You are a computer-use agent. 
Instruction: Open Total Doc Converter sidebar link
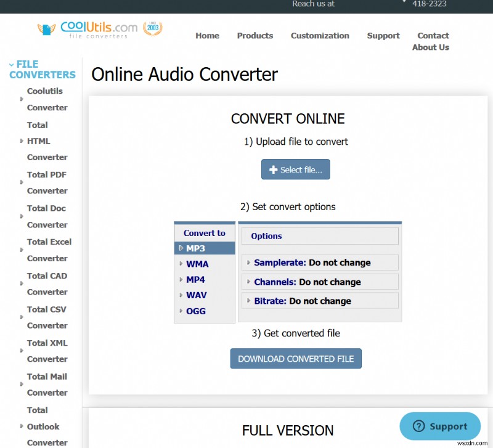coord(47,216)
